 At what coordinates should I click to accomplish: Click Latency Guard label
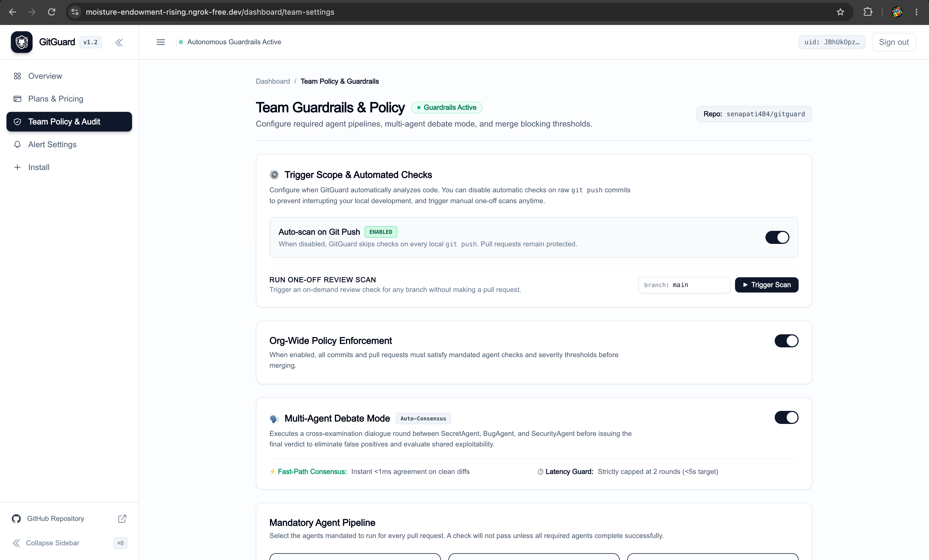click(x=569, y=471)
